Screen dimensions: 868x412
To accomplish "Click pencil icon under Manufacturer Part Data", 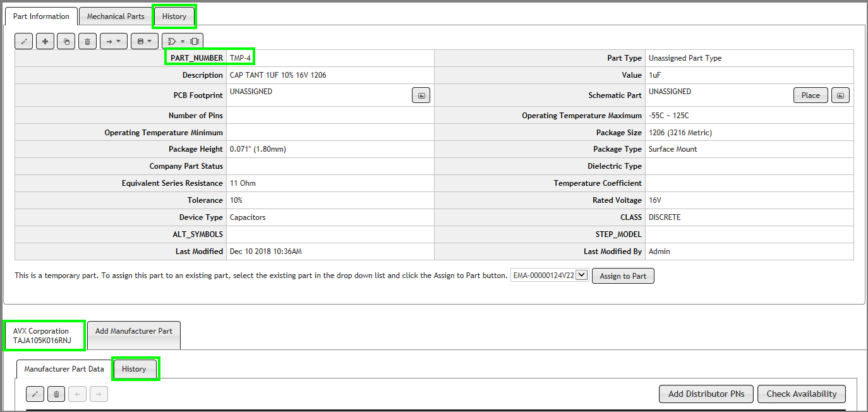I will point(35,394).
